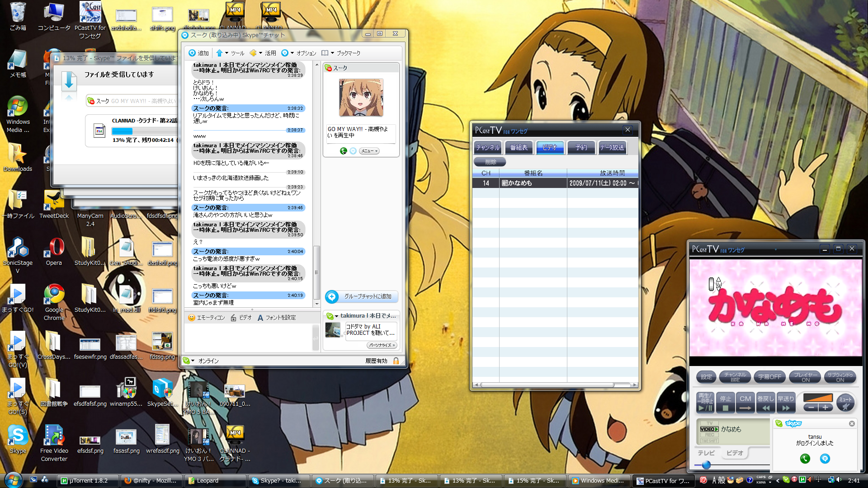Open the Free Video Converter desktop shortcut
The height and width of the screenshot is (488, 868).
(54, 443)
